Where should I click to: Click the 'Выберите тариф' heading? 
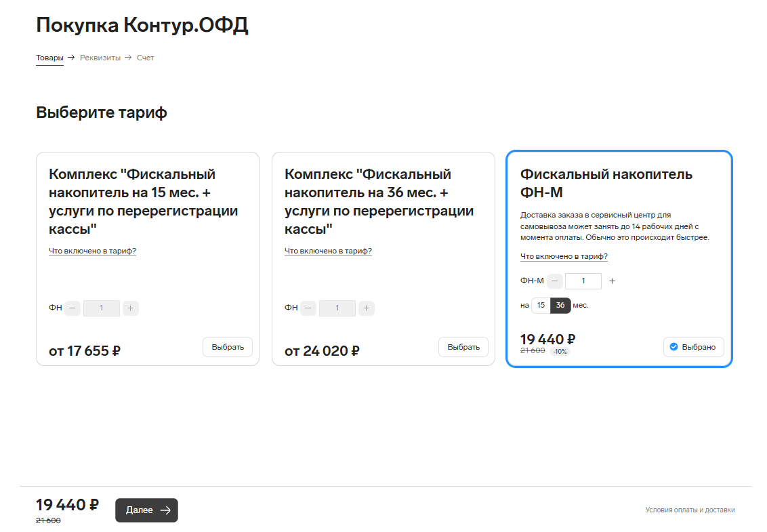pyautogui.click(x=102, y=112)
